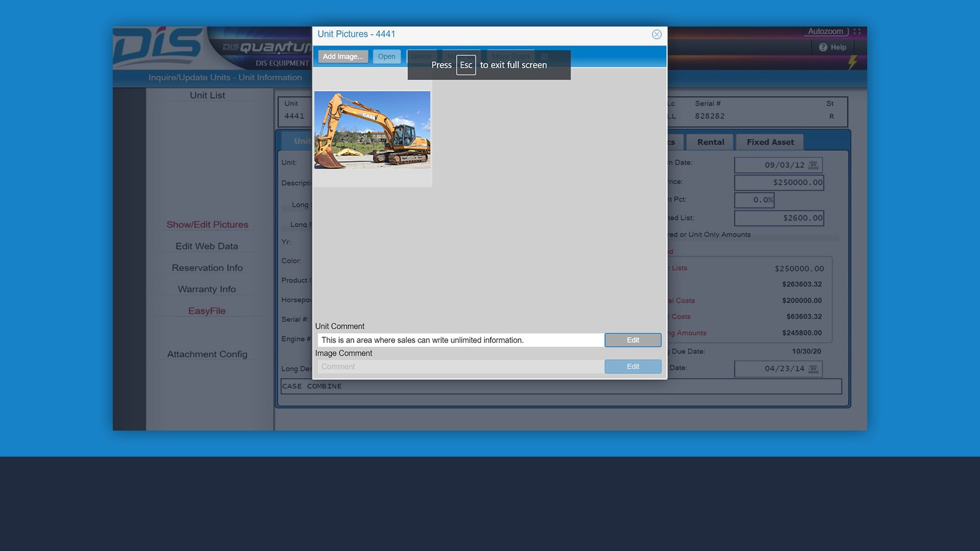980x551 pixels.
Task: Click the CASE COMBINE long description field
Action: [561, 386]
